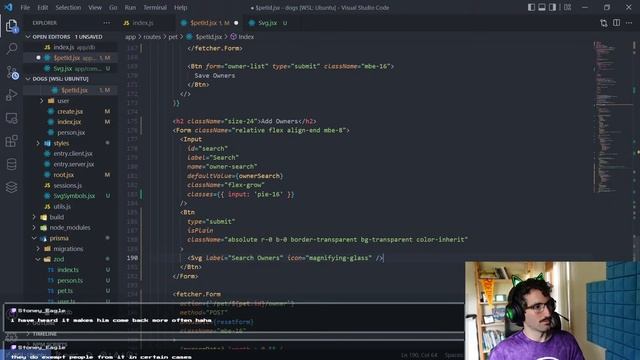
Task: Open the Source Control view
Action: pyautogui.click(x=11, y=72)
